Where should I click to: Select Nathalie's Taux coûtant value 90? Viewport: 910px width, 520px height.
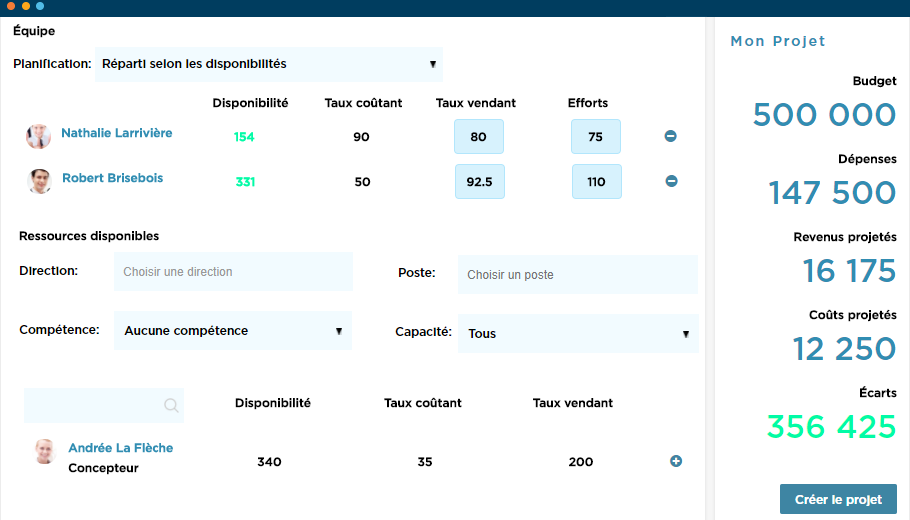pos(361,137)
